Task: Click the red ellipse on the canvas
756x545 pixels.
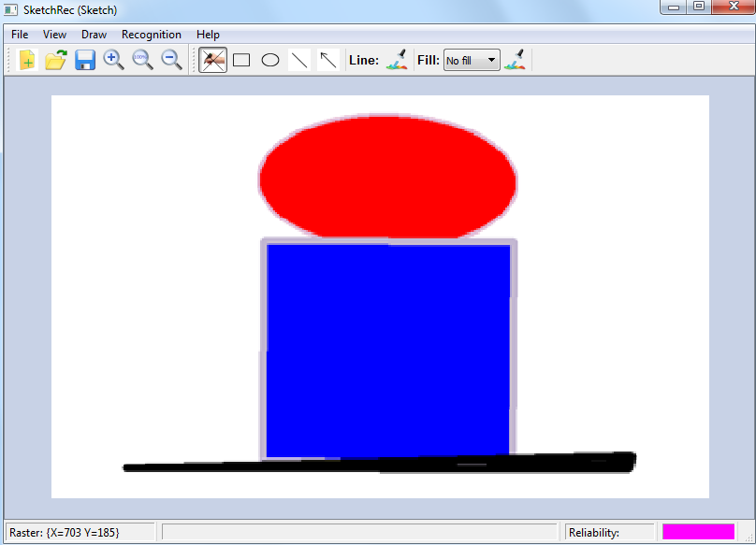Action: (x=387, y=177)
